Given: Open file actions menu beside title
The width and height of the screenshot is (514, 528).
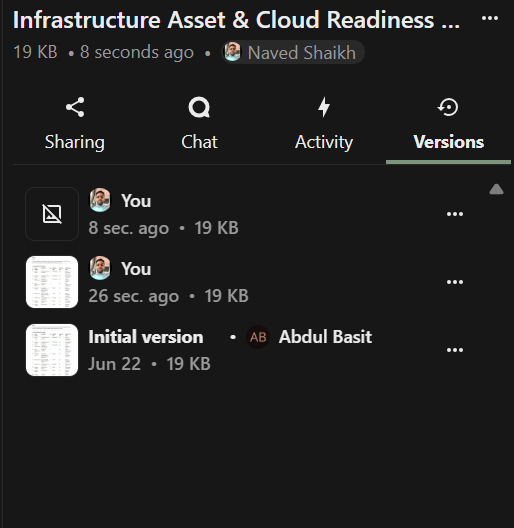Looking at the screenshot, I should 490,18.
